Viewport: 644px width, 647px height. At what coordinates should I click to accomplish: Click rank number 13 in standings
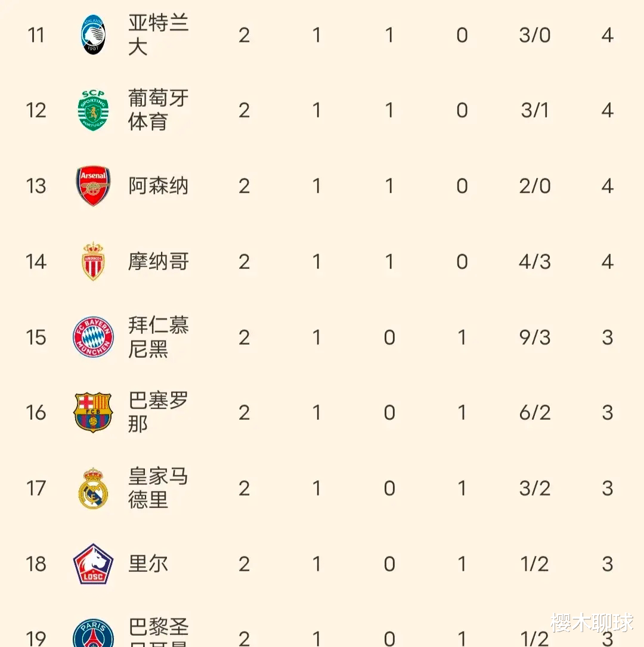(36, 186)
